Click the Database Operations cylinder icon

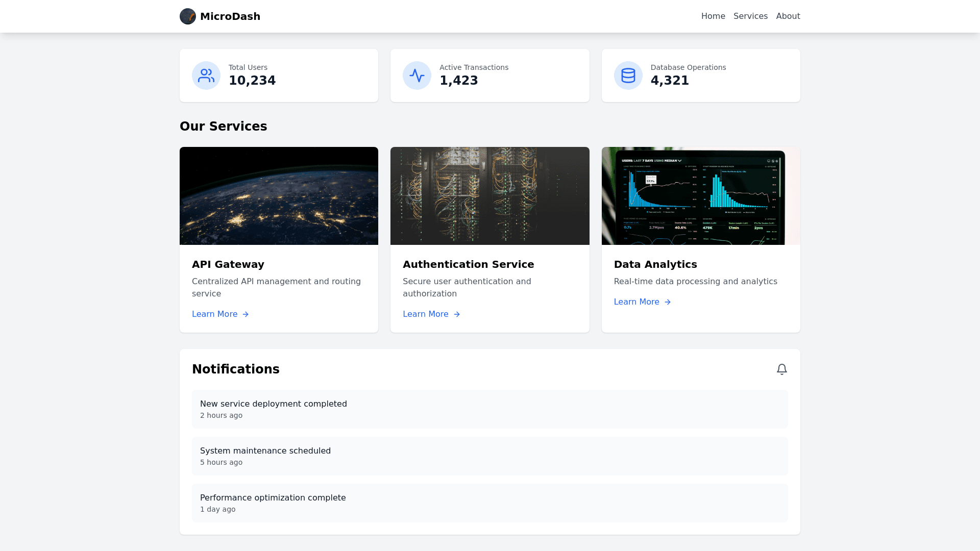pos(628,76)
